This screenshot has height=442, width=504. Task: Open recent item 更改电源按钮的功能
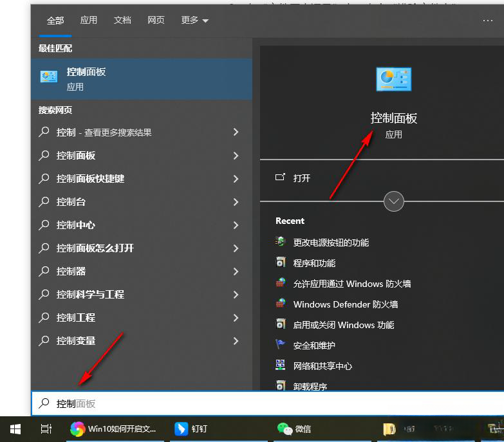(331, 243)
